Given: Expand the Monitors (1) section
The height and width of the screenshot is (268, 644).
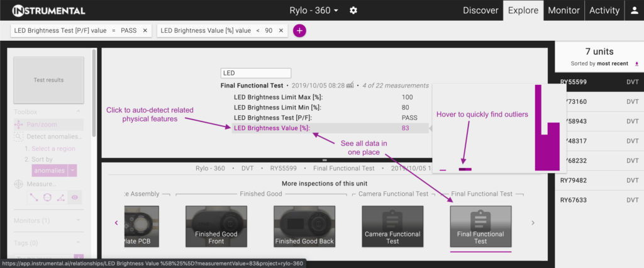Looking at the screenshot, I should [x=77, y=221].
